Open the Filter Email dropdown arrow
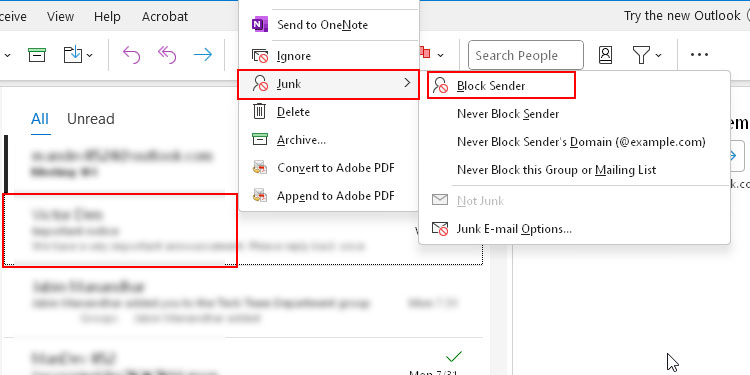Screen dimensions: 750x375 tap(659, 55)
